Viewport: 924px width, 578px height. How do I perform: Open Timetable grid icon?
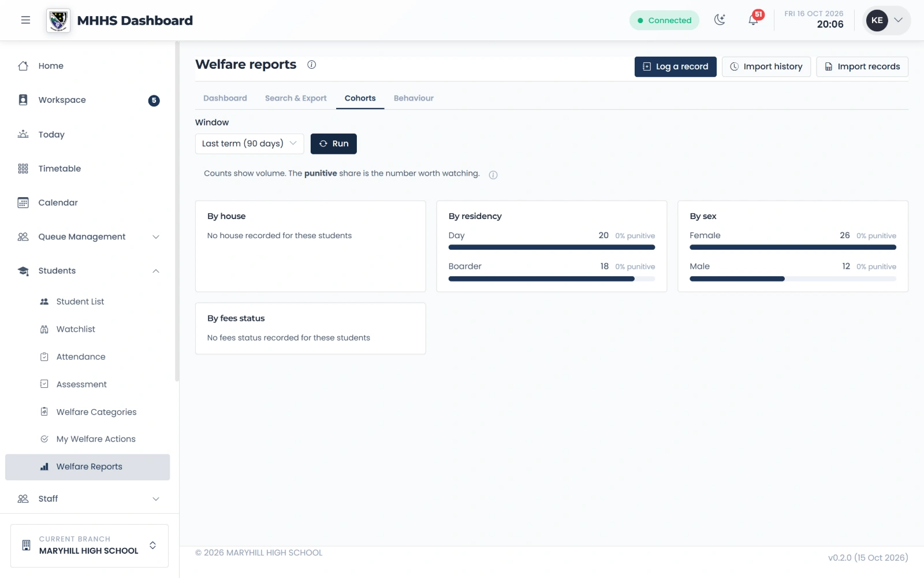click(x=23, y=169)
